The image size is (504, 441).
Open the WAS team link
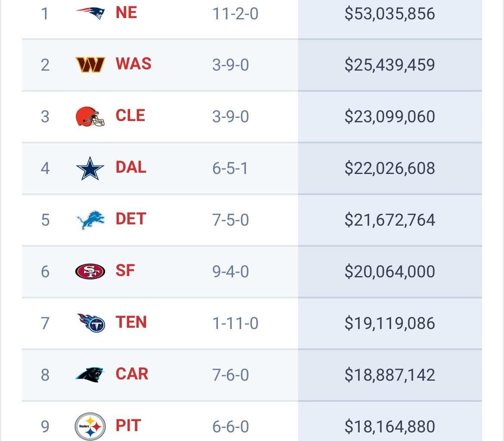(x=134, y=64)
